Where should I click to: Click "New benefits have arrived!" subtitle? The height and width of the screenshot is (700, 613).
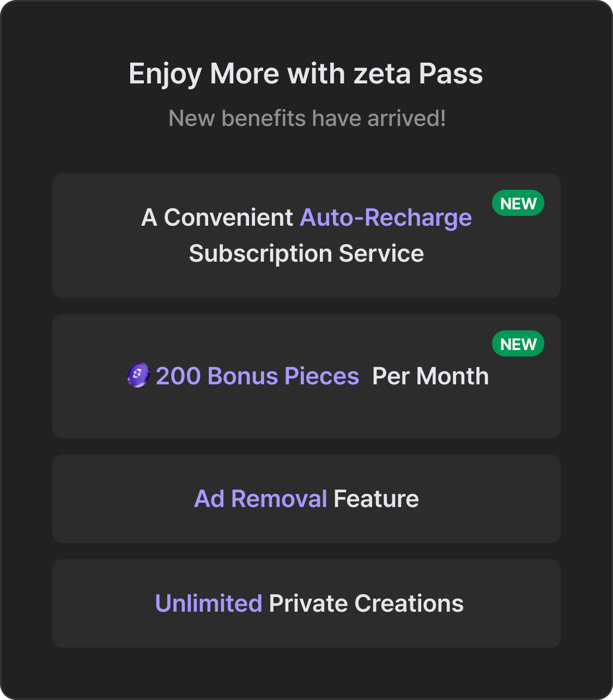point(307,118)
